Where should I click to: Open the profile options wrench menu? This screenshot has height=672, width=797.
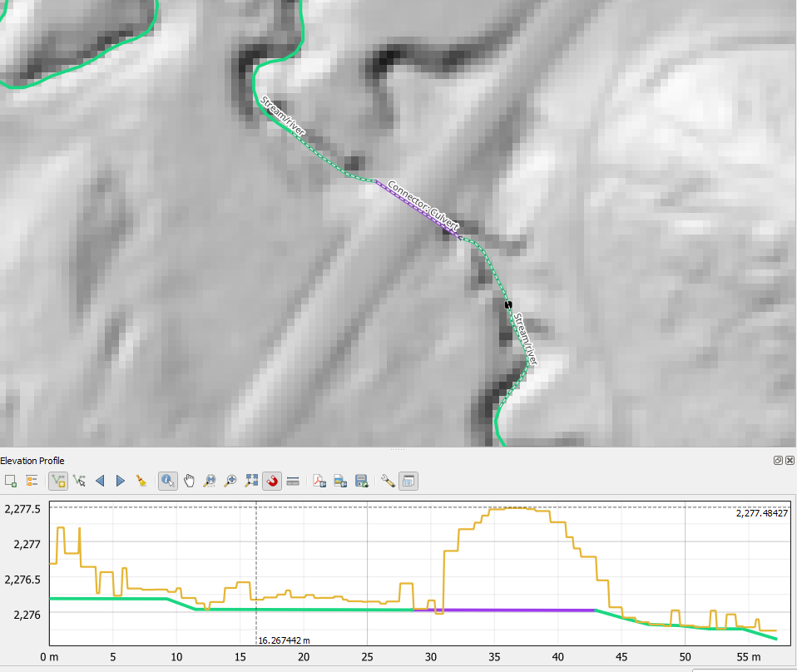pos(388,480)
